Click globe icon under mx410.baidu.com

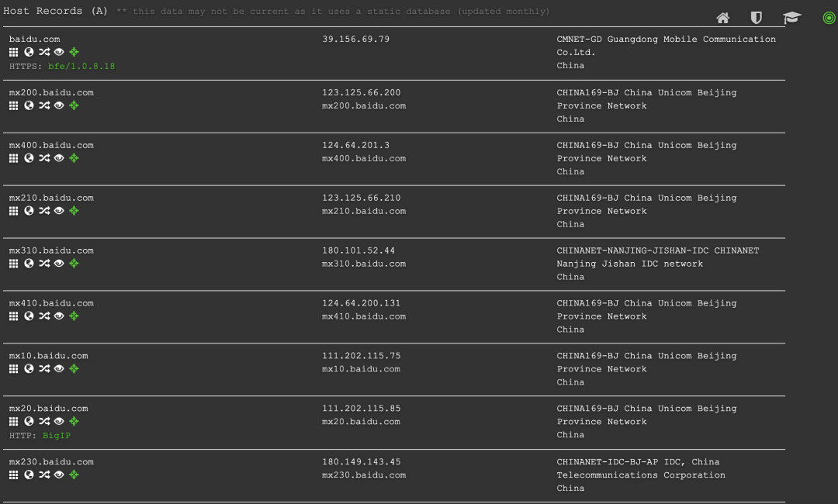29,316
